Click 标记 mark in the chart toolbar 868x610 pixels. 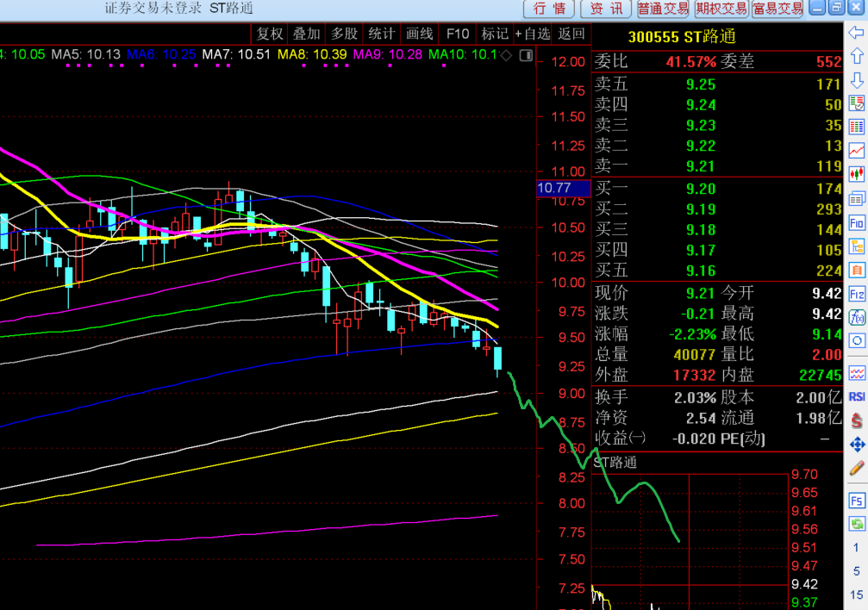(x=495, y=34)
